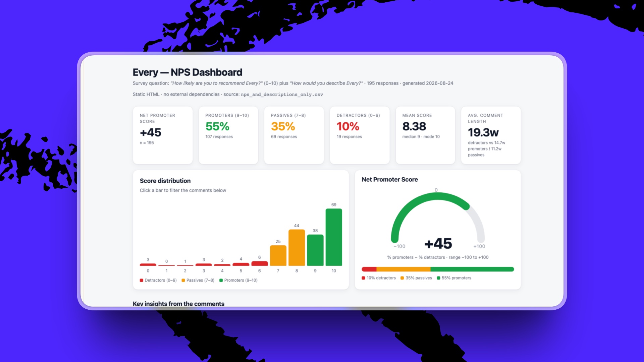
Task: Click 'nps_and_descriptions_only.csv' source text
Action: pyautogui.click(x=282, y=95)
